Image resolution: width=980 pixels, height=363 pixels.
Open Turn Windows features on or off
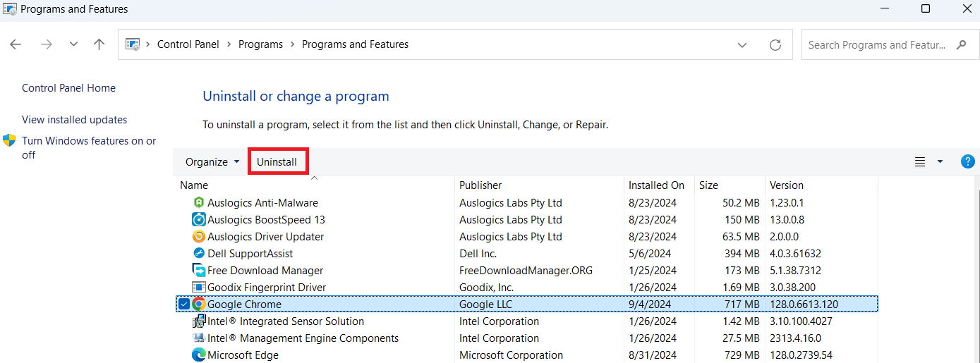[89, 147]
